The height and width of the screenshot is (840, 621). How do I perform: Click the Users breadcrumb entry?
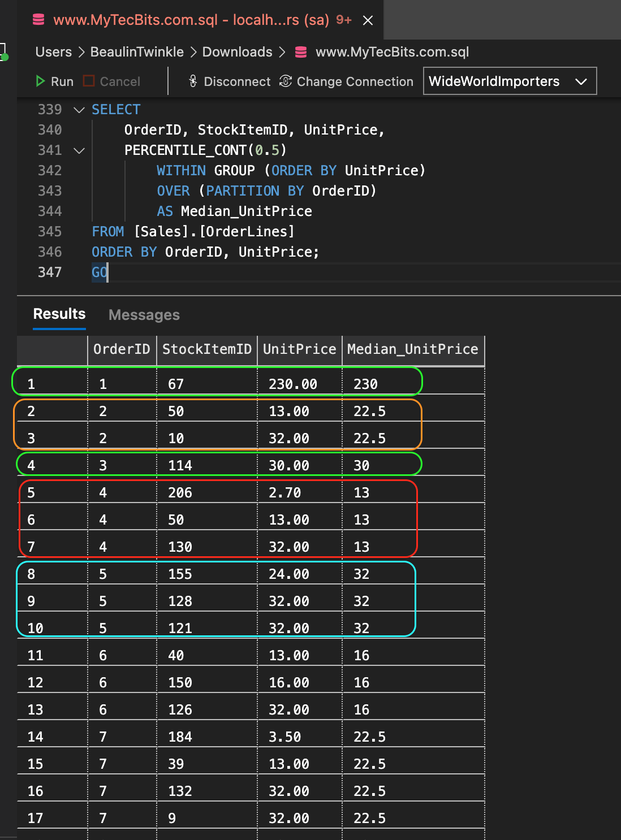point(53,51)
